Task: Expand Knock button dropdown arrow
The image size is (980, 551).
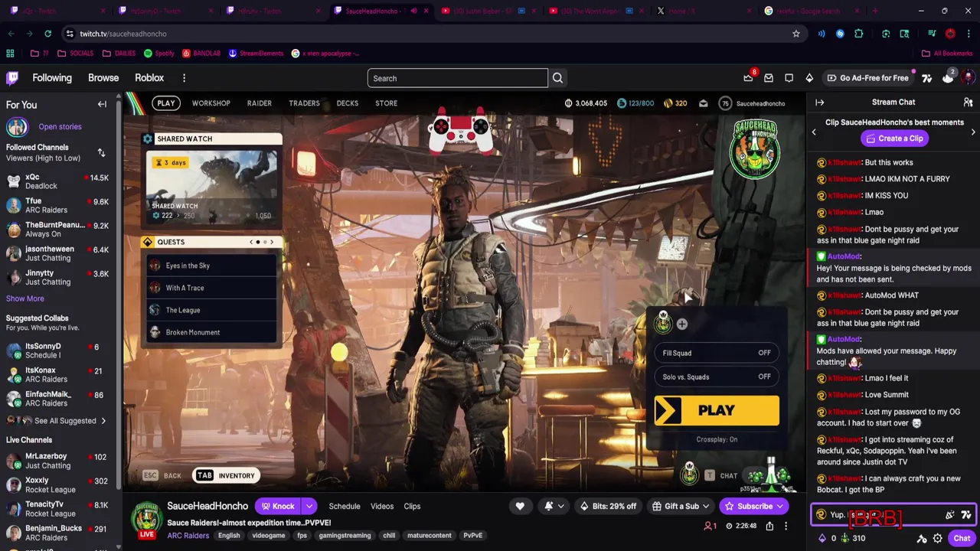Action: pos(309,506)
